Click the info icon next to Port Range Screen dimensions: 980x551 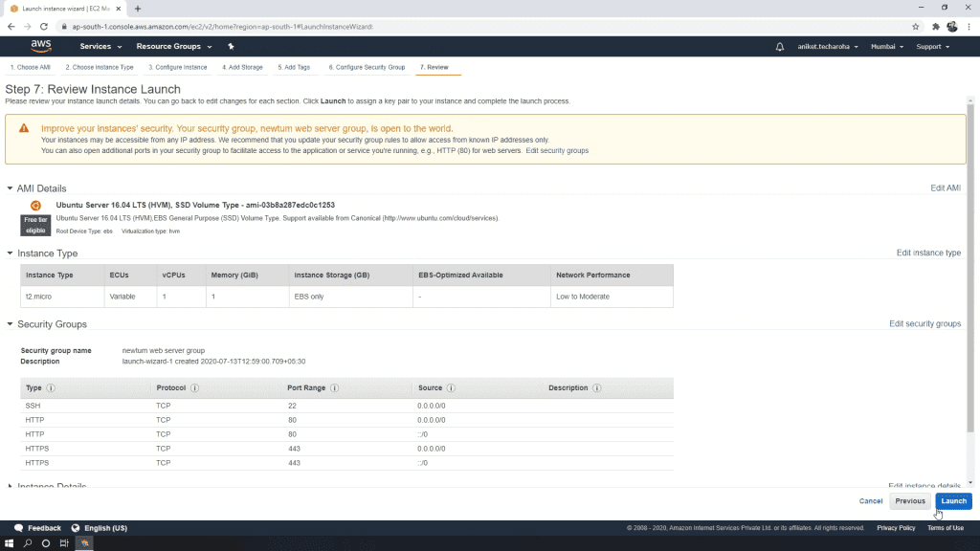tap(334, 388)
